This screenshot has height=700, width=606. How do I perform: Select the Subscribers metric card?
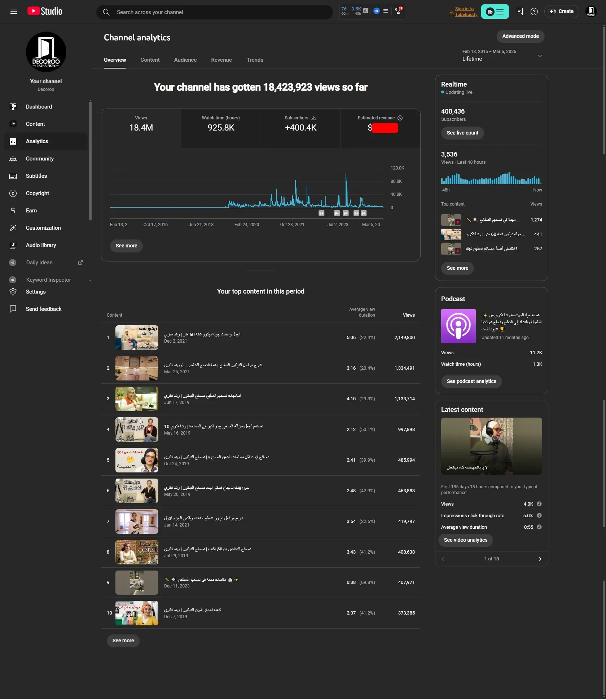point(301,128)
